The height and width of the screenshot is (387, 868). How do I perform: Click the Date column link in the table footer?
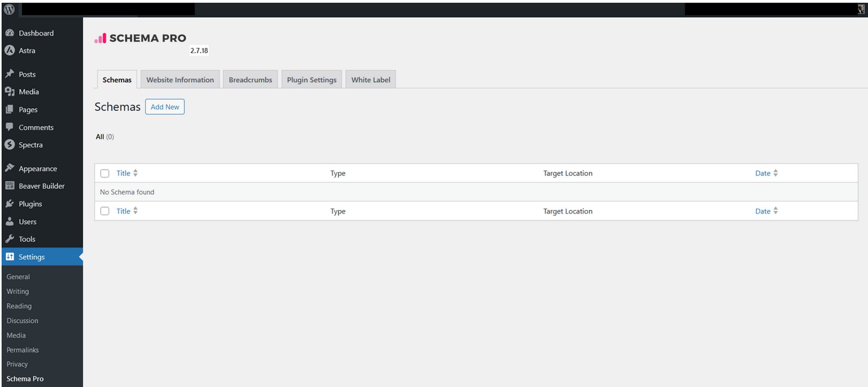(x=763, y=211)
